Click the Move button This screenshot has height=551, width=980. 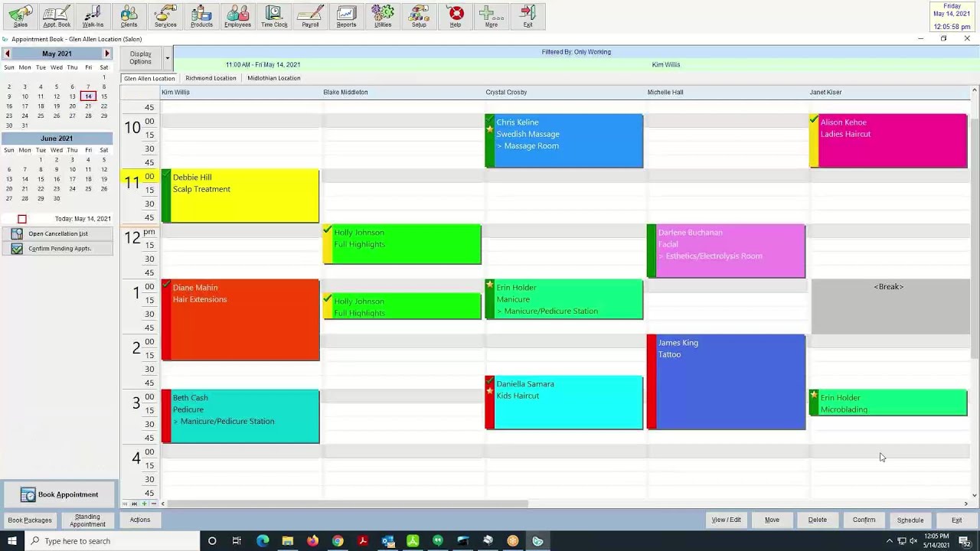[772, 520]
